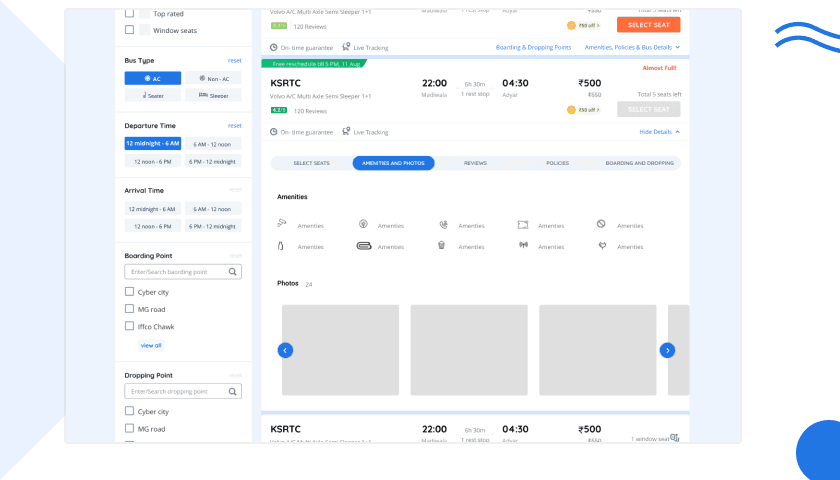Click orange Select Seat button
Viewport: 840px width, 480px height.
[649, 25]
